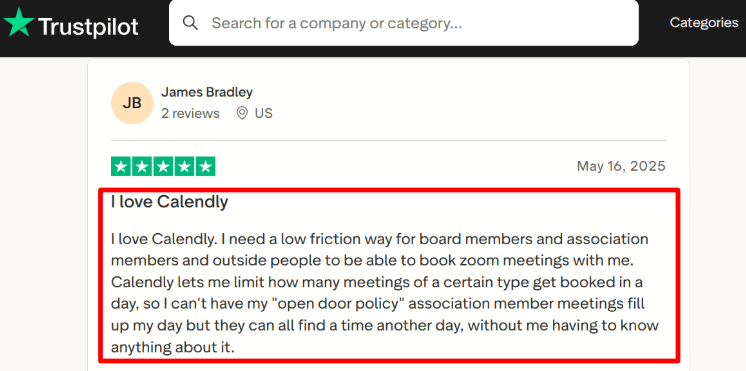Click the JB reviewer avatar
Viewport: 746px width, 371px height.
(x=132, y=103)
